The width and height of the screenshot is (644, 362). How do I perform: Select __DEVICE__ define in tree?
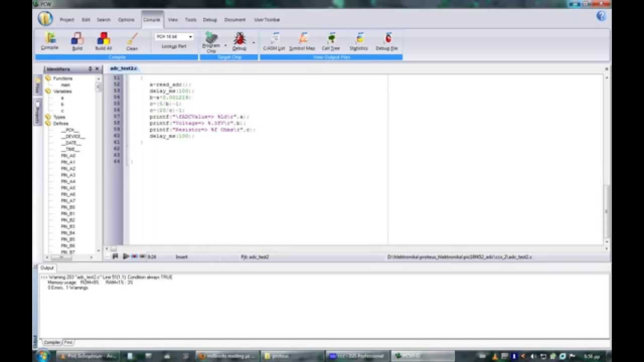73,136
